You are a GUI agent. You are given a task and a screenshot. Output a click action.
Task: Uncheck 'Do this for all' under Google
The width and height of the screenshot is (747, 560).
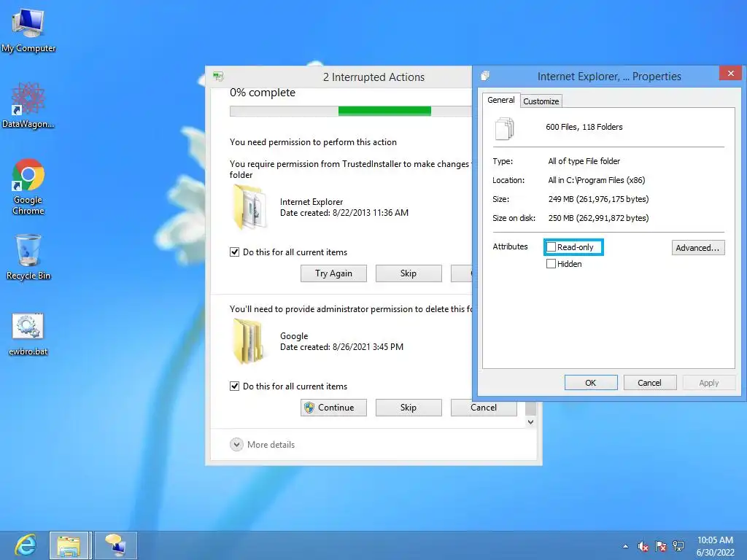tap(234, 386)
